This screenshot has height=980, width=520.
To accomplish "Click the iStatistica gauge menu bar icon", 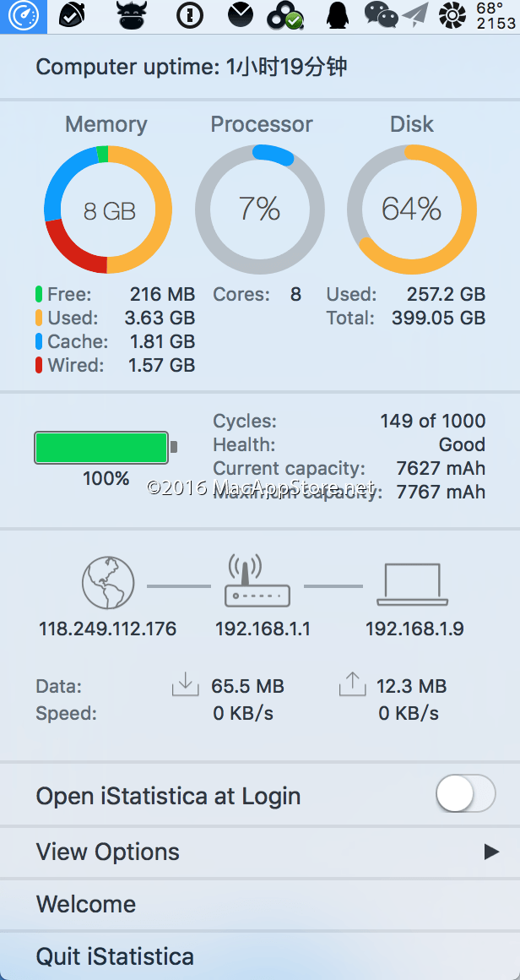I will [24, 16].
